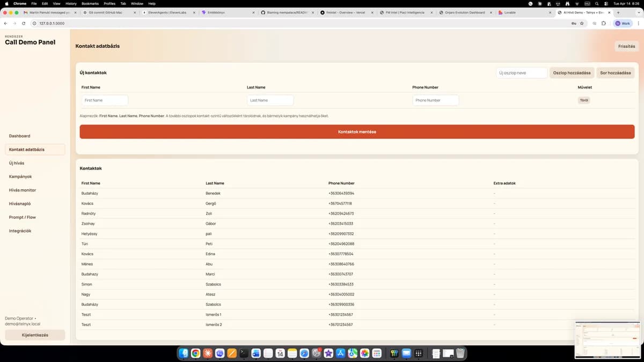This screenshot has width=644, height=362.
Task: Click the site info icon before the URL
Action: point(34,24)
